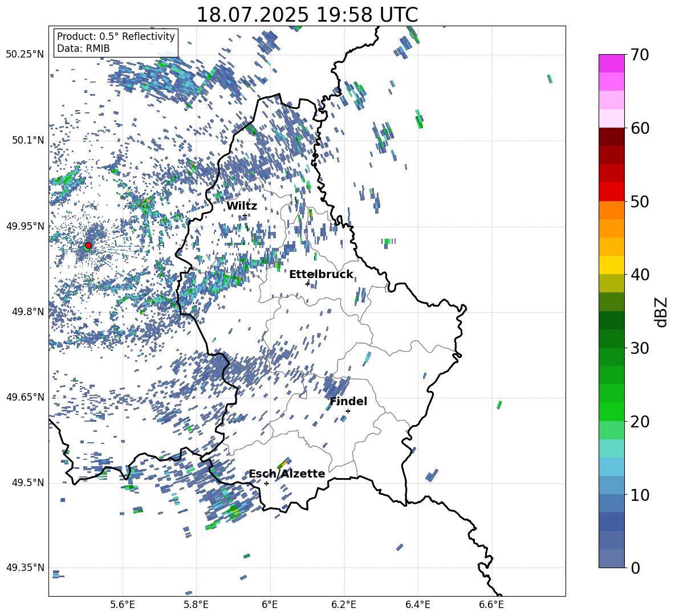Image resolution: width=675 pixels, height=616 pixels.
Task: Click the longitude label 5.6°E
Action: click(x=123, y=605)
